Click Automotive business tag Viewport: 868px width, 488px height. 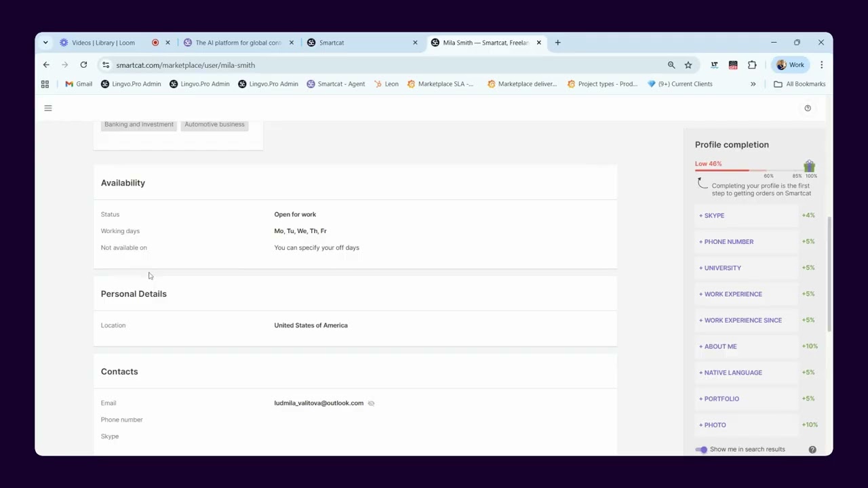(x=214, y=124)
